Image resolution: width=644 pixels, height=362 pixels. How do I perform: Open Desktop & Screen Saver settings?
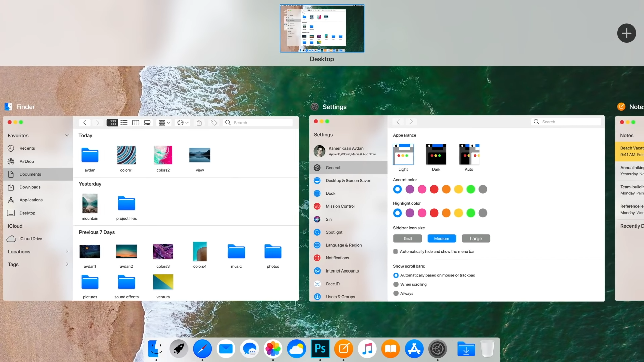pos(348,181)
